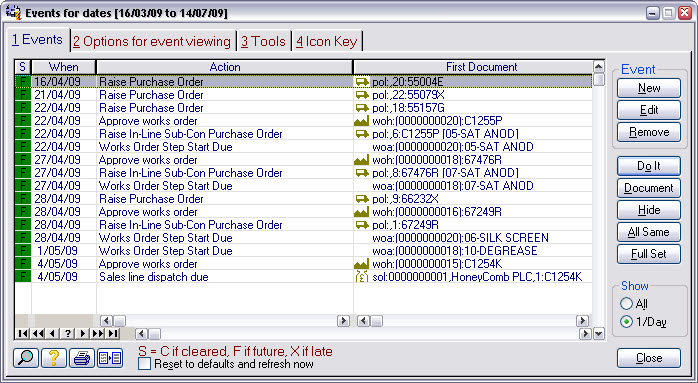
Task: Switch to Options for event viewing tab
Action: click(152, 41)
